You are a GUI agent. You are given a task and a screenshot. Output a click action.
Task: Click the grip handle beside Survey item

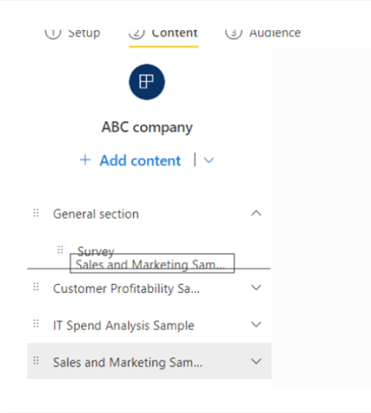click(60, 250)
